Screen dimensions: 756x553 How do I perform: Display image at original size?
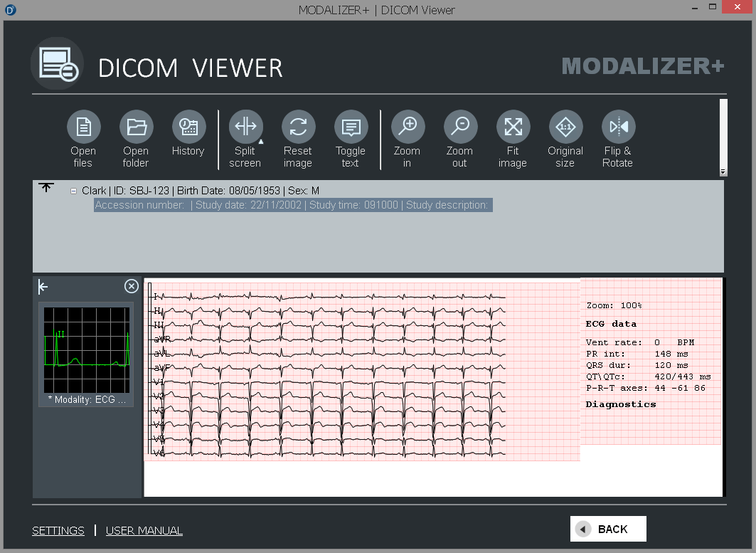(x=565, y=127)
